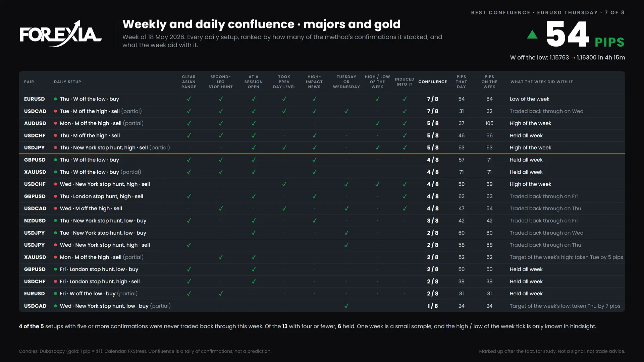The height and width of the screenshot is (362, 644).
Task: Click High-Impact News checkmark in GBPUSD Thursday buy row
Action: pos(314,160)
